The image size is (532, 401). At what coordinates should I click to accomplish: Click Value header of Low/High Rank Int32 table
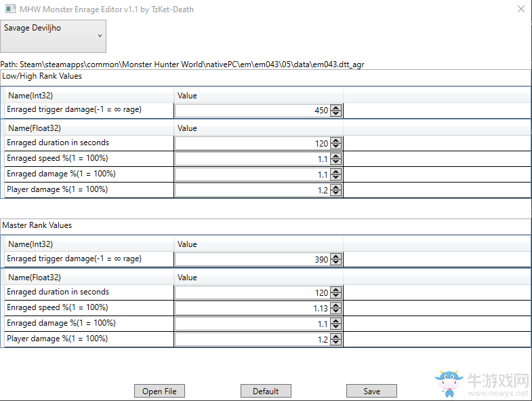pyautogui.click(x=258, y=96)
